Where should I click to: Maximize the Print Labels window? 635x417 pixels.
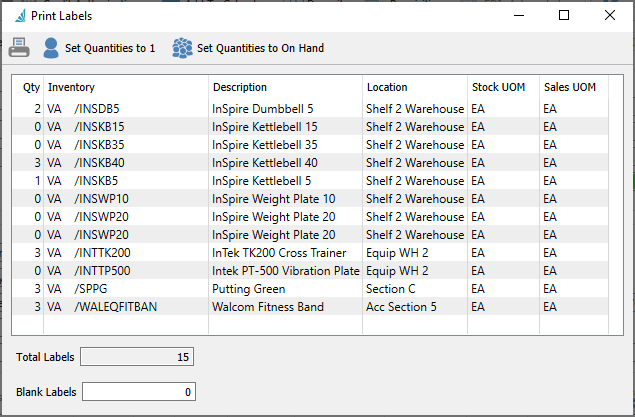[x=564, y=16]
